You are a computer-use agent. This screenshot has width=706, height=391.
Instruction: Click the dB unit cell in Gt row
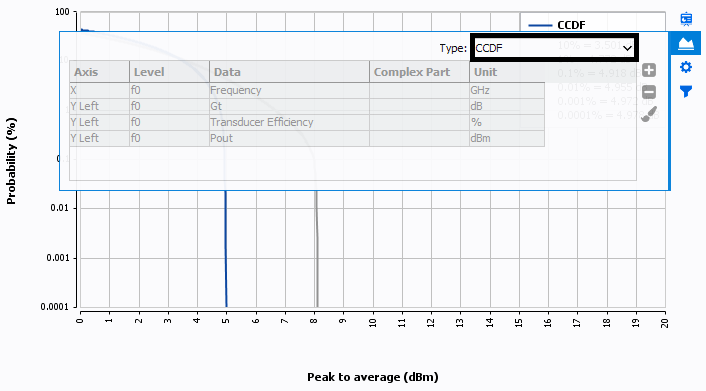pyautogui.click(x=507, y=106)
